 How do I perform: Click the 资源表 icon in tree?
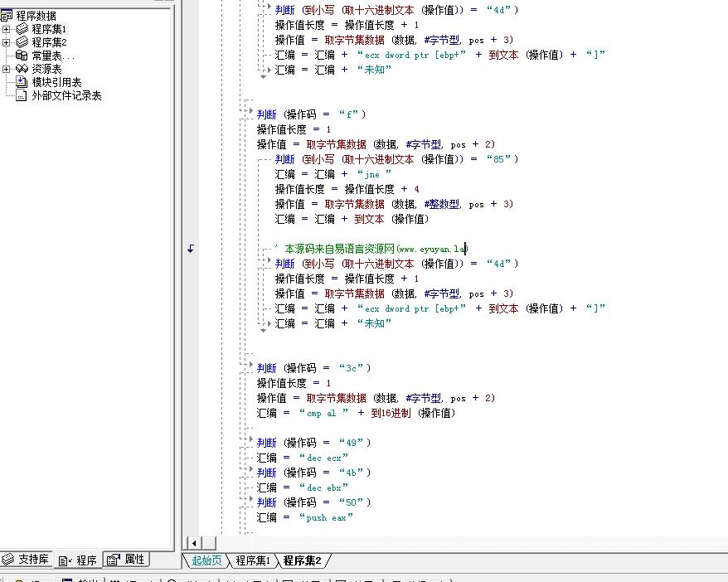click(22, 69)
